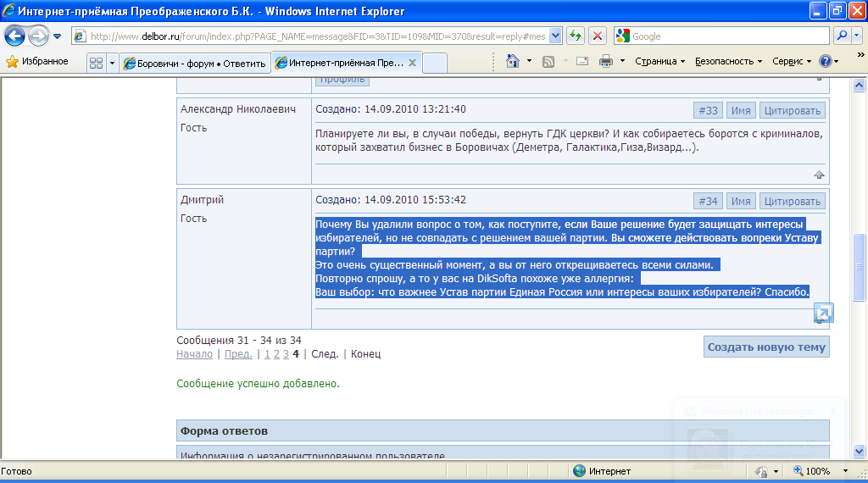Show more toolbar commands chevron

[x=860, y=55]
